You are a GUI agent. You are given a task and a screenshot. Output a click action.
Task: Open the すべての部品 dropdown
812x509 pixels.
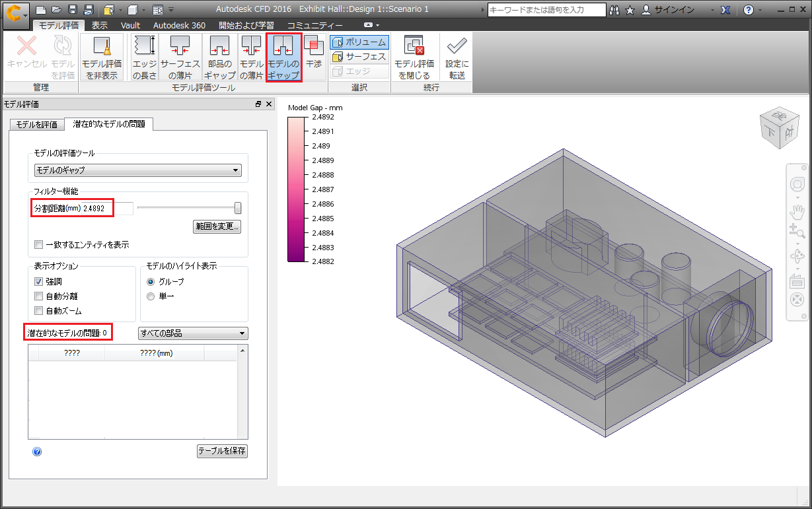click(192, 333)
